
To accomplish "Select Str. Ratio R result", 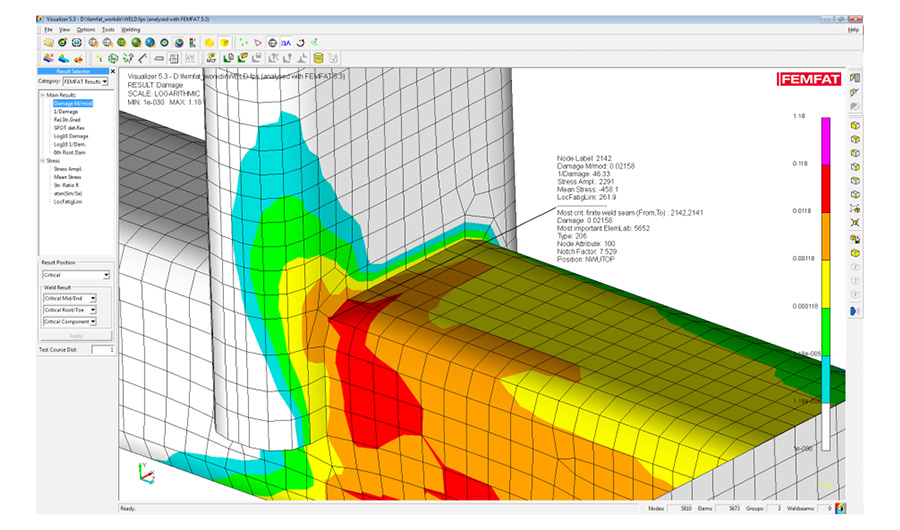I will point(67,185).
